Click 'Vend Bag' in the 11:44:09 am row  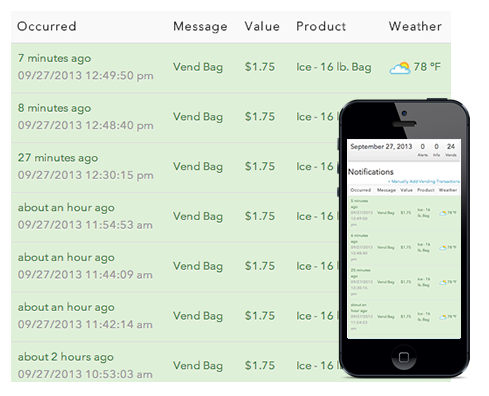point(198,266)
